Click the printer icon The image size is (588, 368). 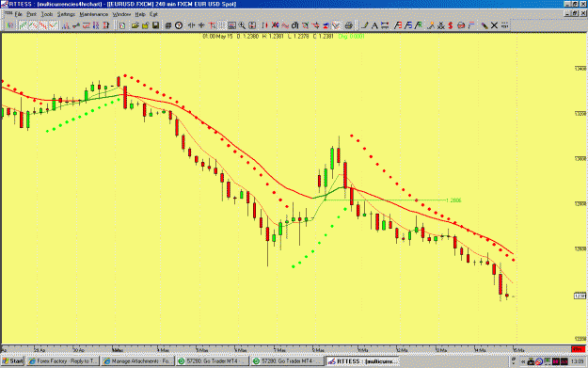[349, 25]
